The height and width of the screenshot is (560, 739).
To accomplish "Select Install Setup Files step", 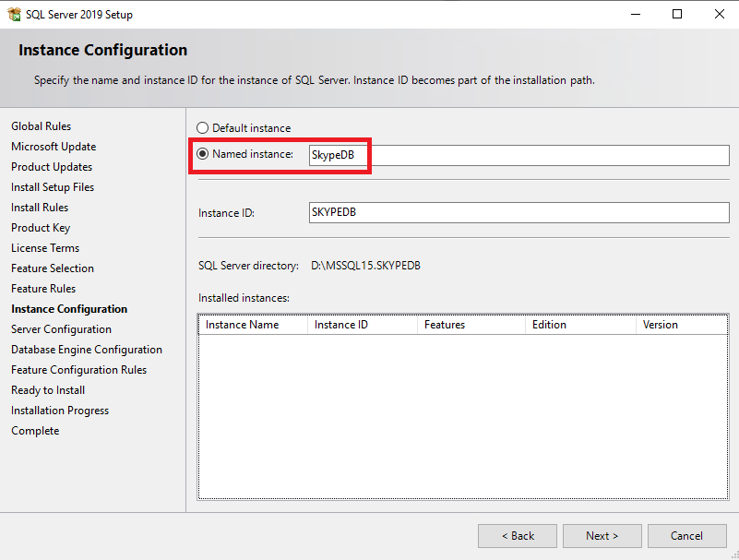I will pyautogui.click(x=53, y=187).
